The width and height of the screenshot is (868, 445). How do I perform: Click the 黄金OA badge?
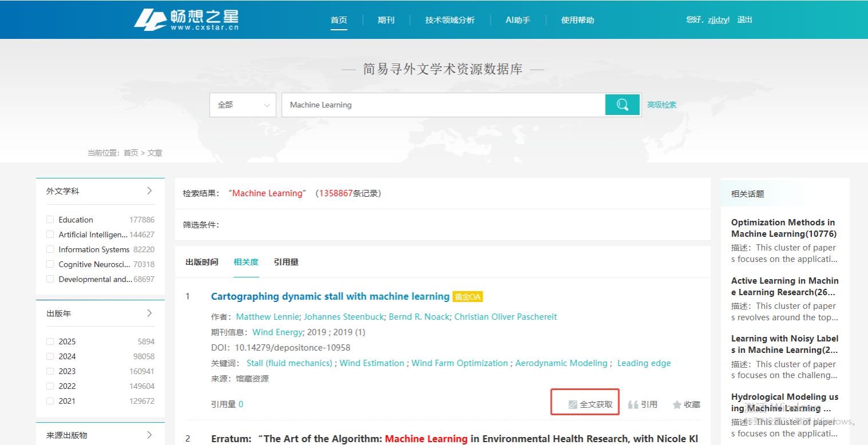coord(467,297)
